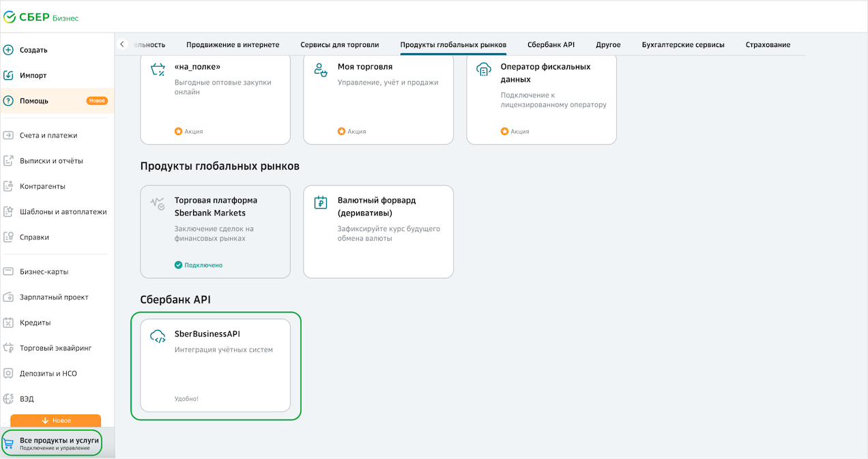The width and height of the screenshot is (868, 459).
Task: Click the Акция label on Моя торговля
Action: pyautogui.click(x=357, y=132)
